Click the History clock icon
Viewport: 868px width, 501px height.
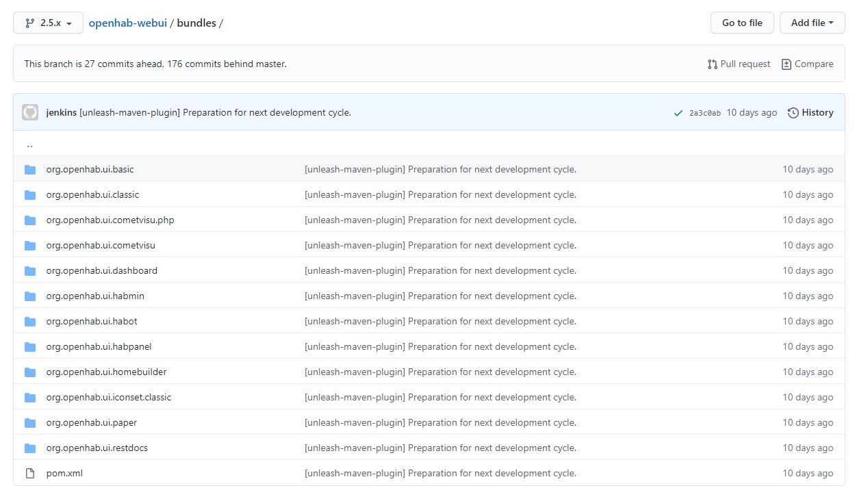(x=793, y=112)
